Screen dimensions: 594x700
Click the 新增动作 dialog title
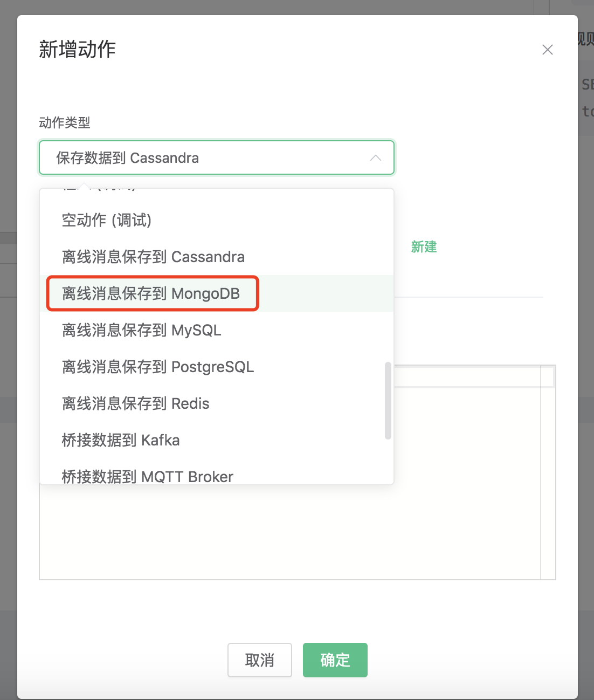coord(78,50)
